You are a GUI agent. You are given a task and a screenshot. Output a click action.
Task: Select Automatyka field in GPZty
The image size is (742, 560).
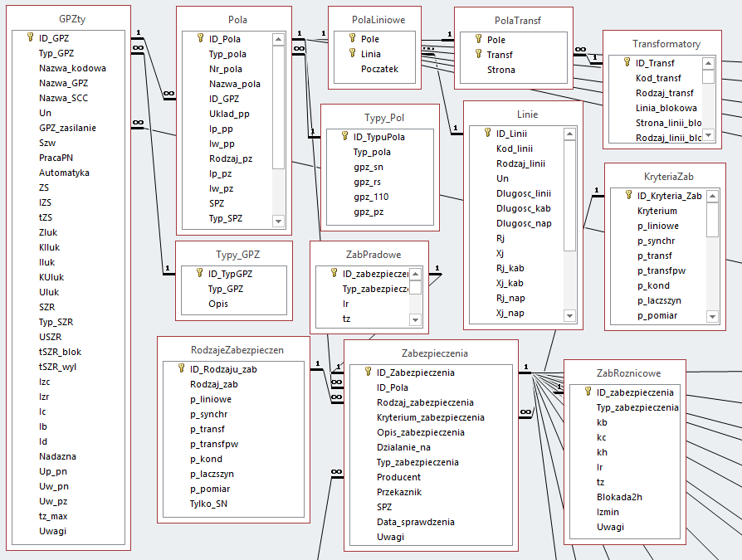pyautogui.click(x=64, y=173)
